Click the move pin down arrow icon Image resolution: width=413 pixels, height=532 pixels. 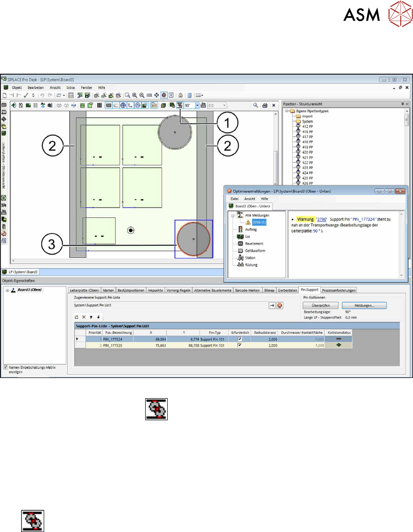[99, 317]
